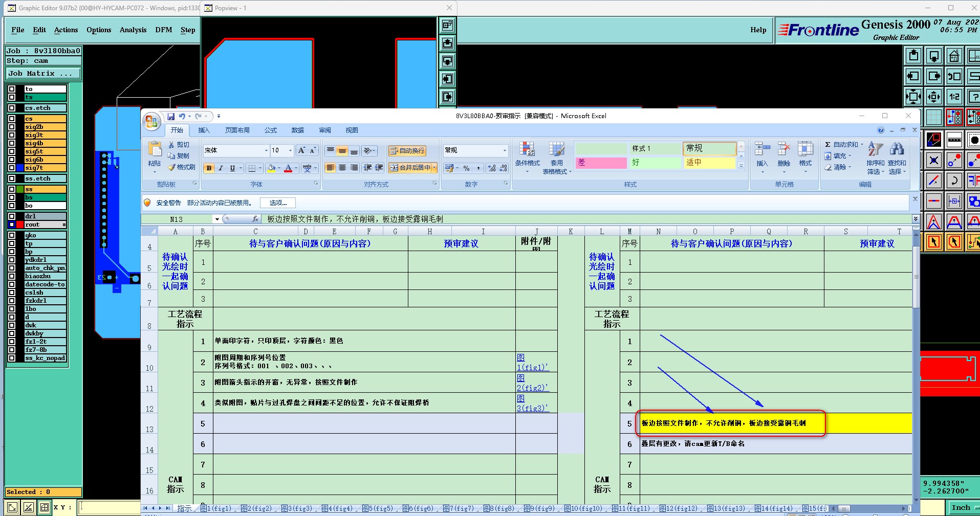Click the first Popview side toolbar icon

[447, 25]
